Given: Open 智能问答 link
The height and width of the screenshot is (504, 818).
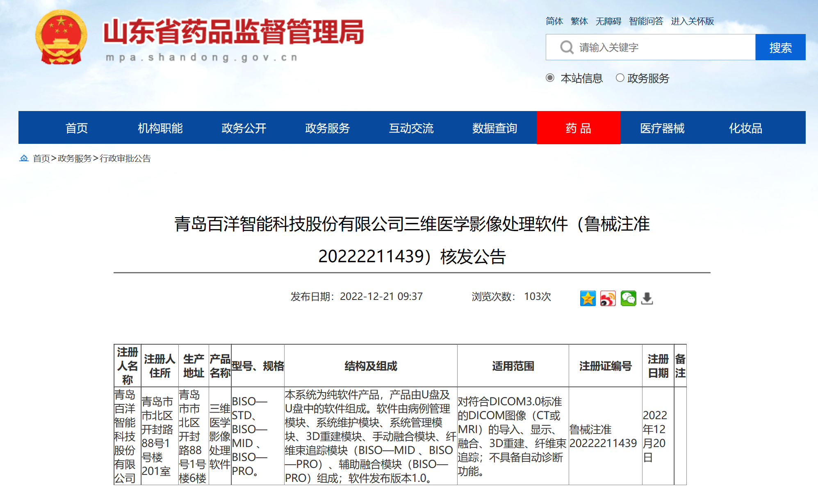Looking at the screenshot, I should (646, 21).
